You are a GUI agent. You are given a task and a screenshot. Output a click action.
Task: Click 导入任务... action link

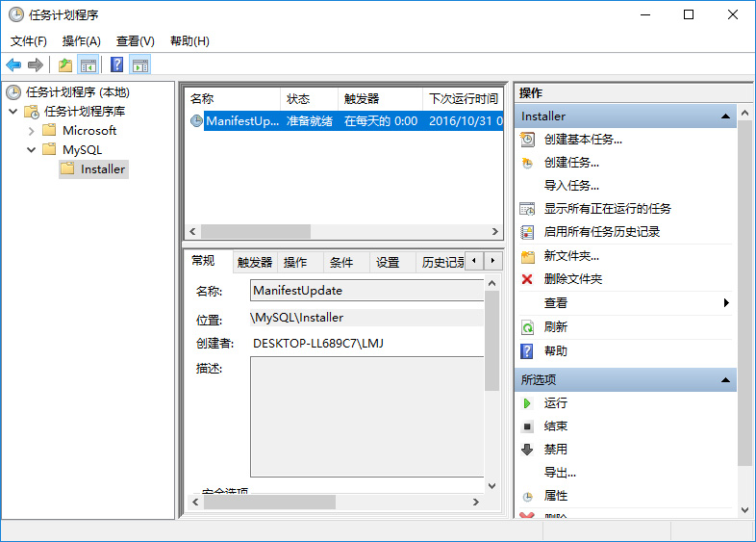click(x=571, y=185)
